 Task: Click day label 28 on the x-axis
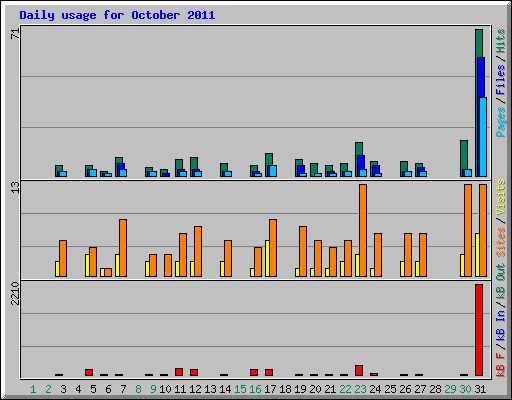tap(435, 389)
